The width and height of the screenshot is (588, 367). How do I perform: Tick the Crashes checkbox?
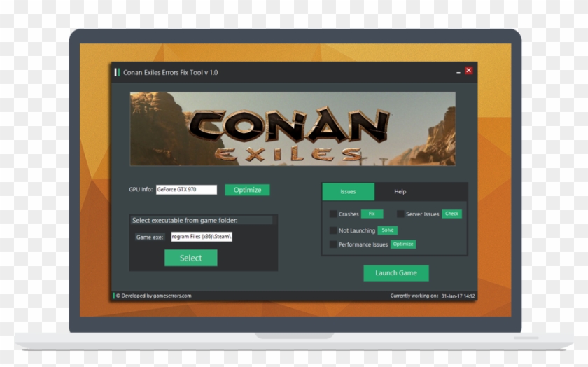[332, 214]
